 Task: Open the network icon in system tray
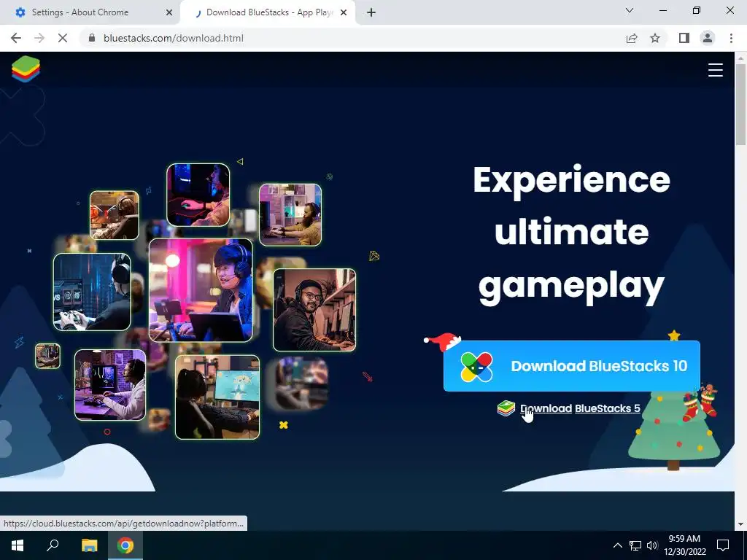point(635,545)
